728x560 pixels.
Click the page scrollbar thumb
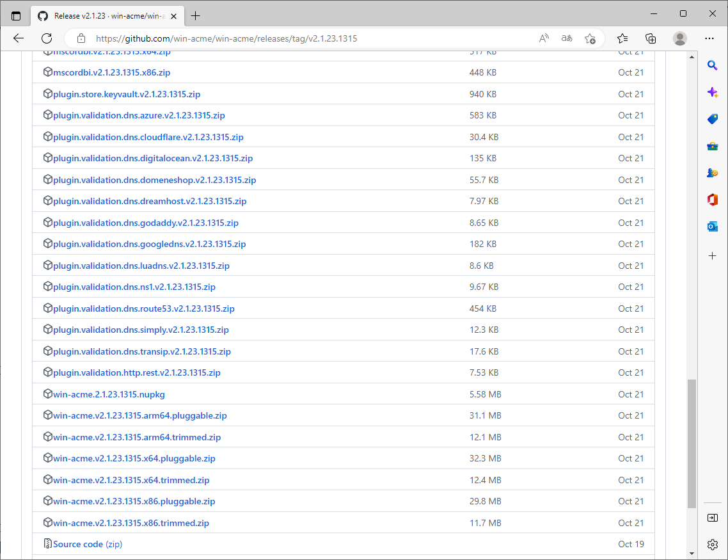point(692,444)
